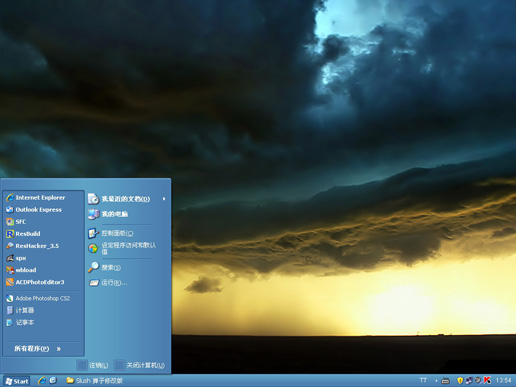Launch ACDPhotoEditor3 from the Start menu
Viewport: 516px width, 387px height.
pos(35,282)
